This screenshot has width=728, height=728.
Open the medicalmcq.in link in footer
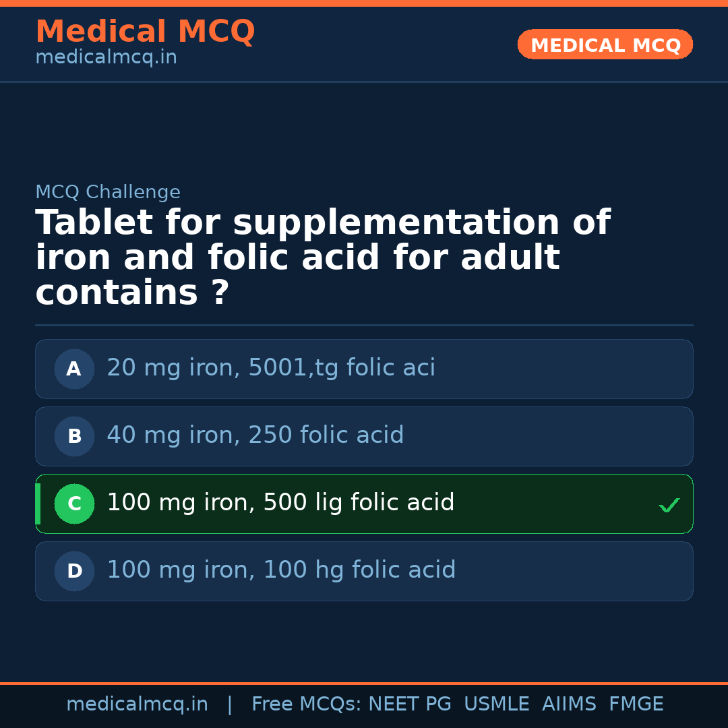[x=137, y=704]
